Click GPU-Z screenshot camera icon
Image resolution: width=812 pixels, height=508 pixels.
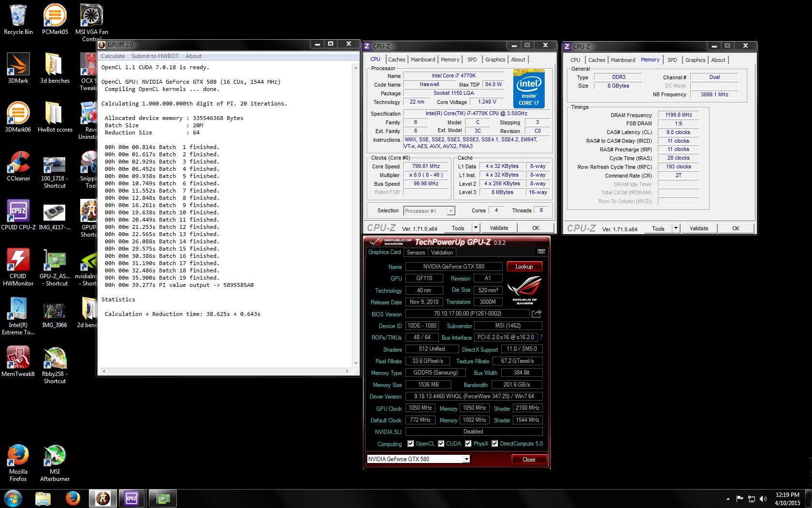(x=541, y=252)
